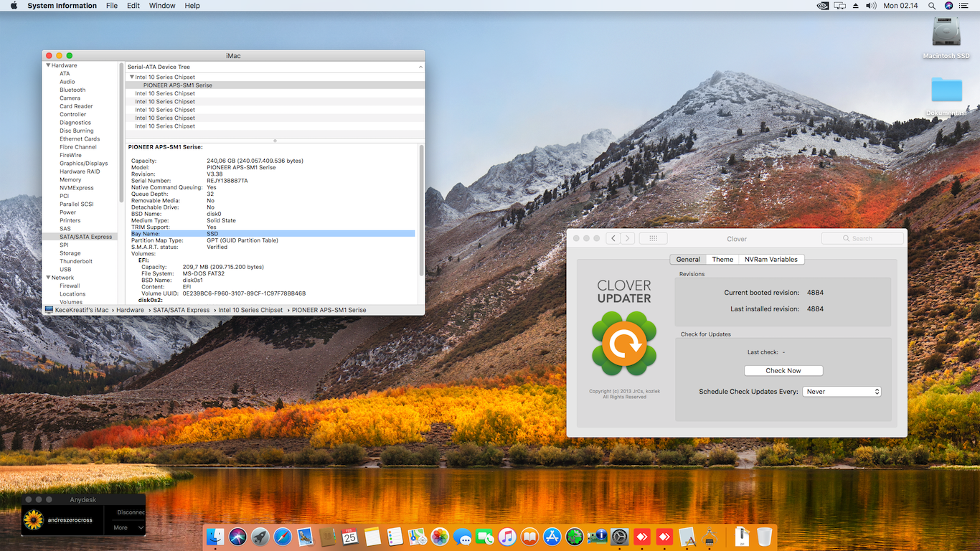
Task: Click Hardware in the path bar
Action: (130, 310)
